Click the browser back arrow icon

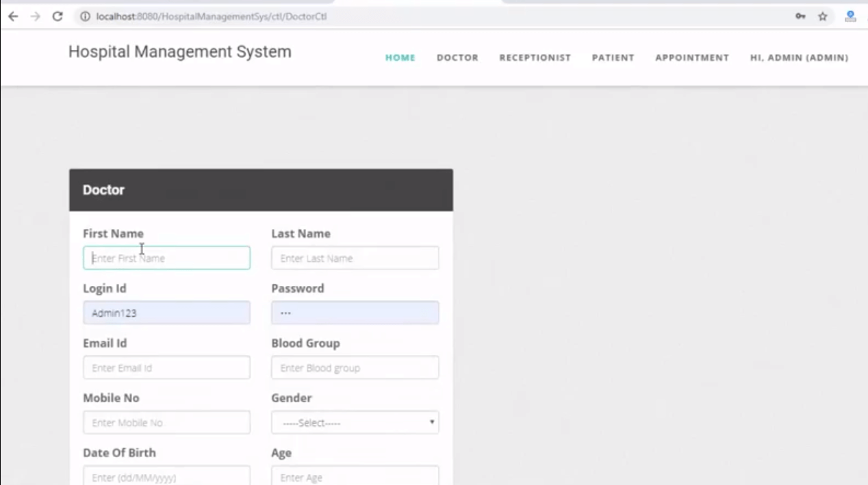coord(14,16)
